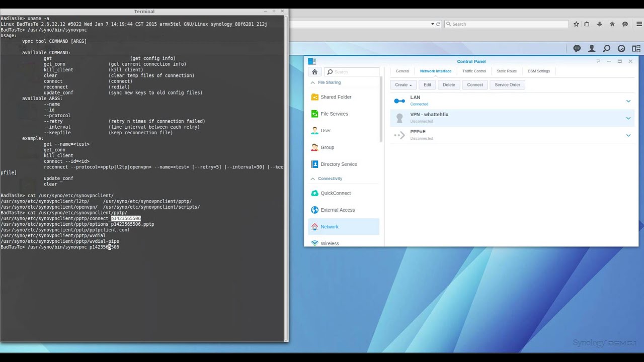Switch to the Traffic Control tab
This screenshot has width=644, height=362.
[x=474, y=71]
